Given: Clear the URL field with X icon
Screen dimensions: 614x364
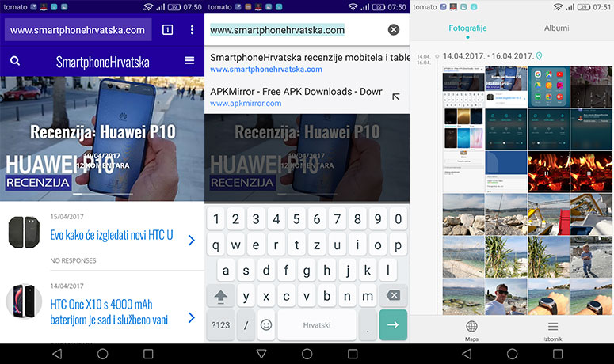Looking at the screenshot, I should [394, 30].
